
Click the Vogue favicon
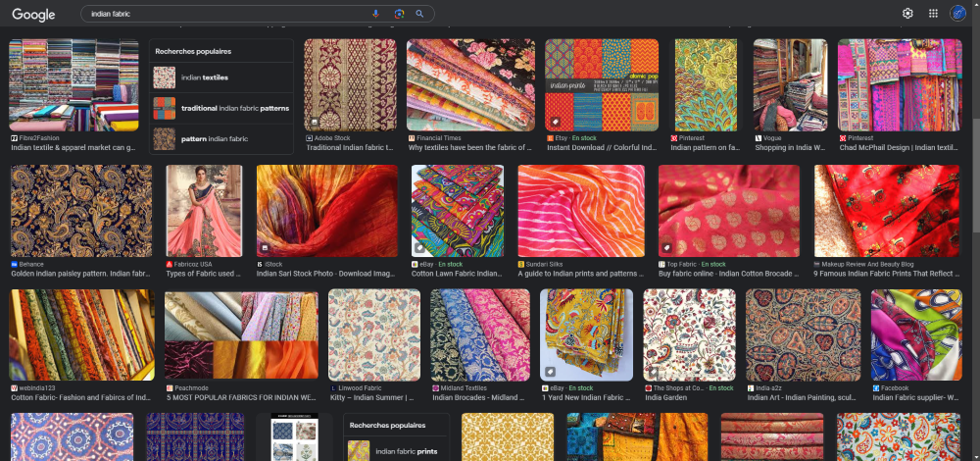[759, 137]
